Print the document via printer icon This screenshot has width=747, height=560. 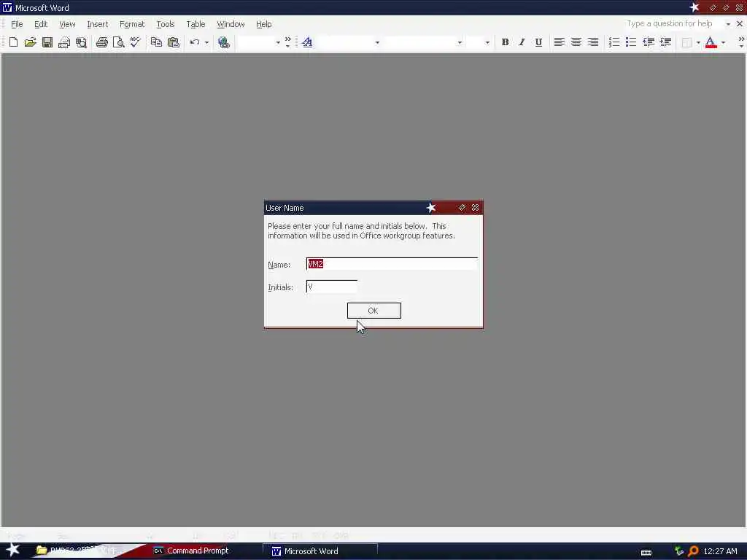[101, 42]
